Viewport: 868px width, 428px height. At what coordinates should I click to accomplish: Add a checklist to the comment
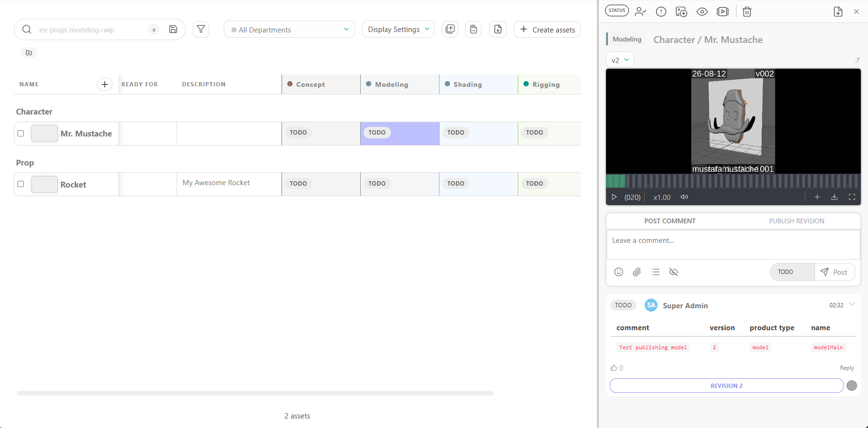(x=655, y=272)
